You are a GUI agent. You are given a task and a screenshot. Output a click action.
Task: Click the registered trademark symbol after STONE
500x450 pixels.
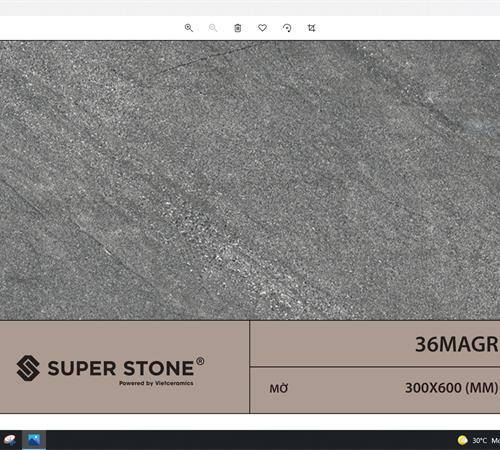(x=200, y=361)
